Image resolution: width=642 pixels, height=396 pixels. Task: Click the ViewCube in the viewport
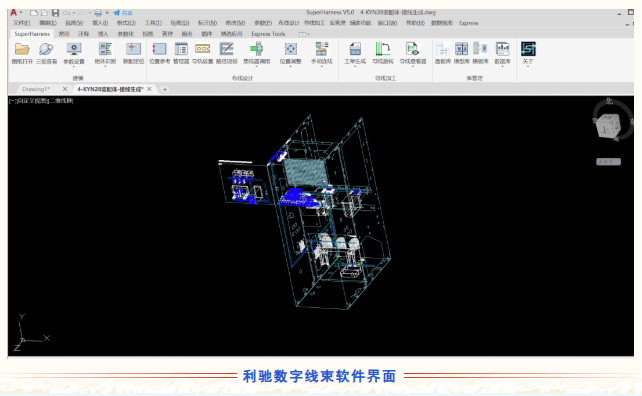pos(609,126)
